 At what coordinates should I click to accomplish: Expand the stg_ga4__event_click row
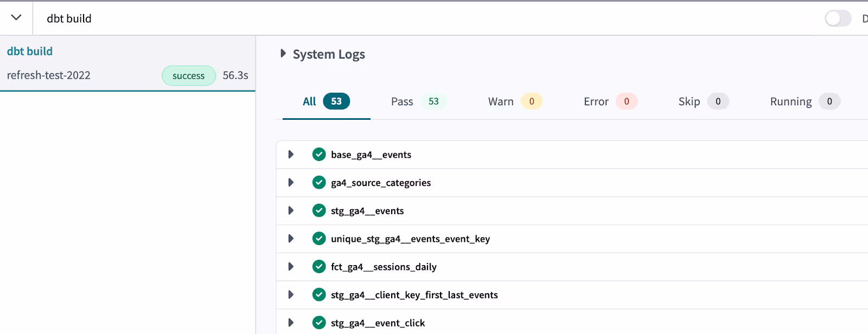coord(291,323)
